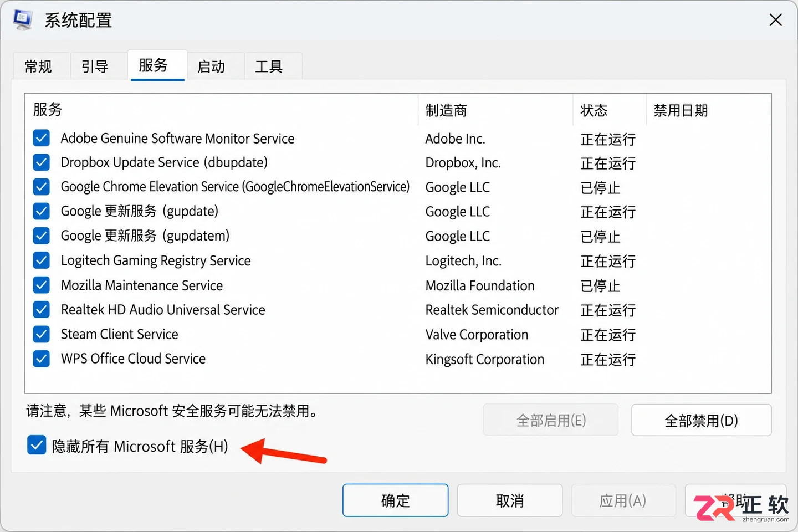Select the WPS Office Cloud Service name
Screen dimensions: 798x532
133,359
